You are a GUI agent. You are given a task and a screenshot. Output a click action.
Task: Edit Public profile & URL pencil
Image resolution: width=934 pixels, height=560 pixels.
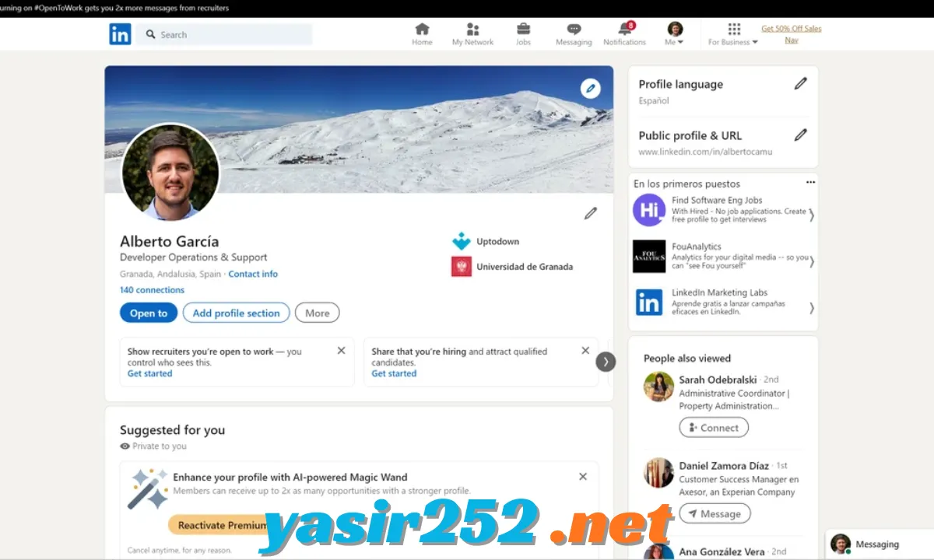[800, 135]
